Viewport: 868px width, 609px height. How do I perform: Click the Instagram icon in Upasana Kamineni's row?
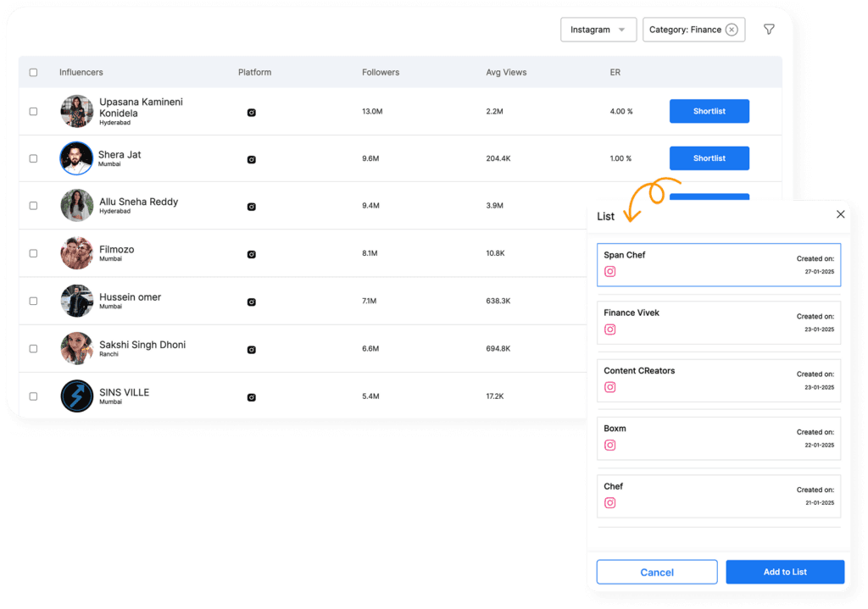tap(252, 111)
